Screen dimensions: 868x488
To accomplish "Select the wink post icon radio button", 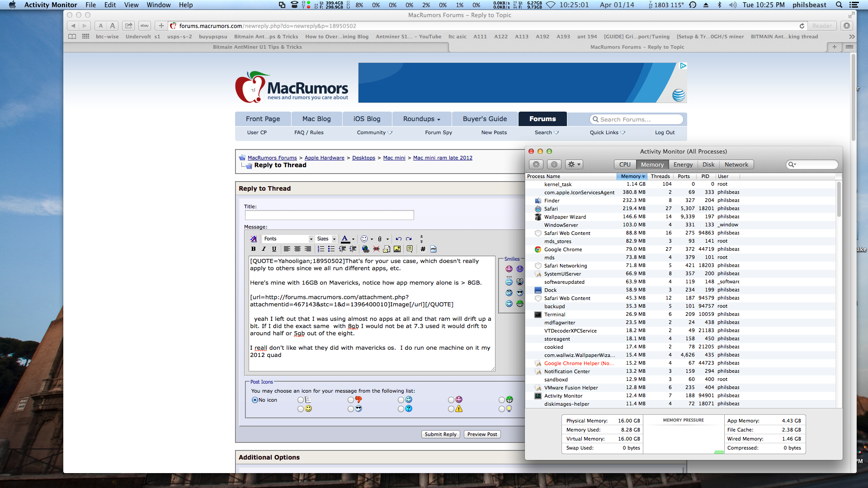I will (401, 400).
